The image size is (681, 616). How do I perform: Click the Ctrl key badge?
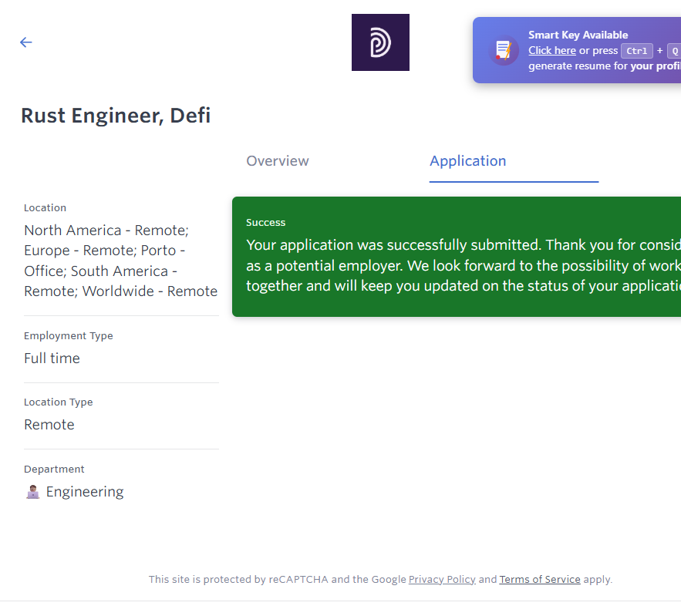pyautogui.click(x=636, y=51)
